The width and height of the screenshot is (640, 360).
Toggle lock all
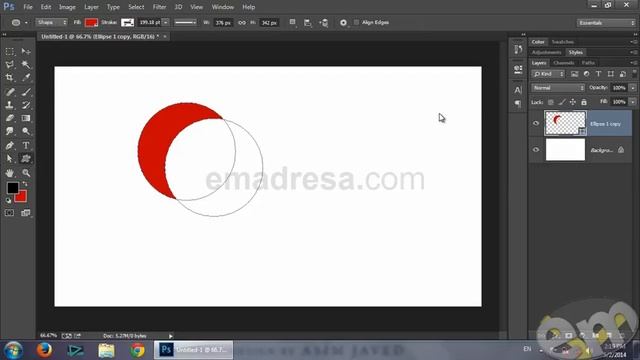pos(584,102)
